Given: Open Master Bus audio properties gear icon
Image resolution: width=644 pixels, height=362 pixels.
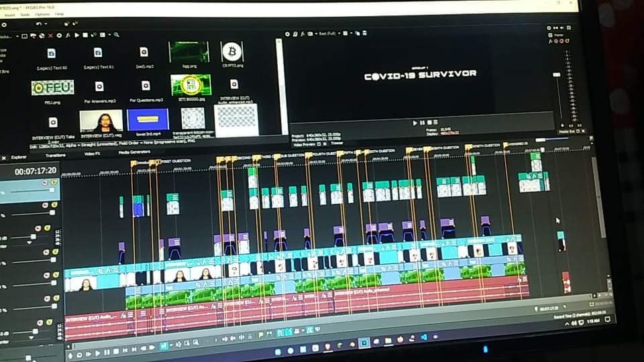Looking at the screenshot, I should [x=549, y=28].
